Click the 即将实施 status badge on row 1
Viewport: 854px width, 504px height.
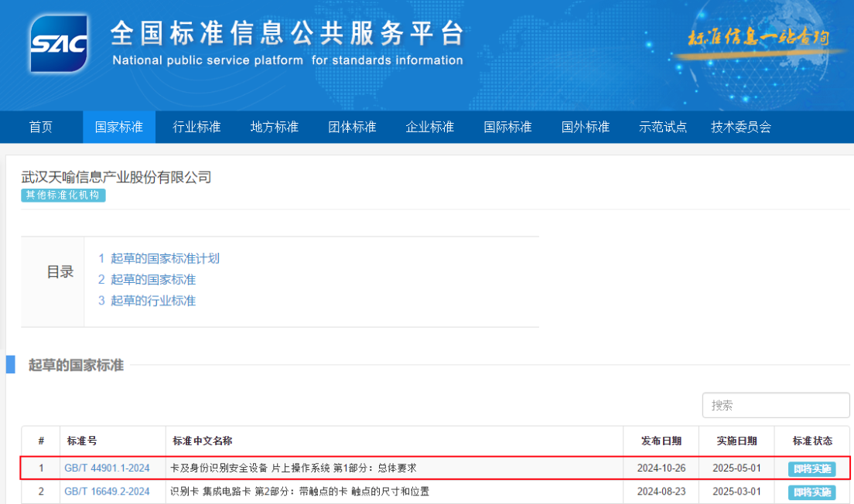(x=813, y=468)
